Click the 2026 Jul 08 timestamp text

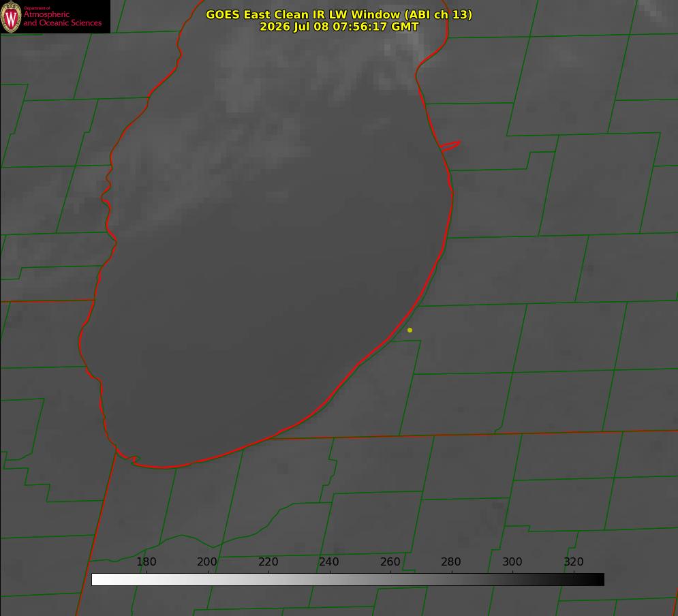coord(339,27)
